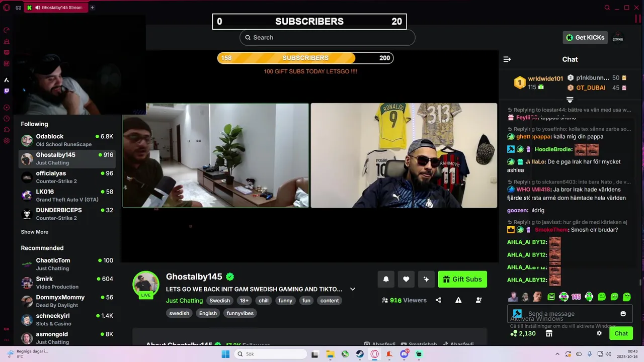
Task: Open File Explorer from the taskbar
Action: click(330, 354)
